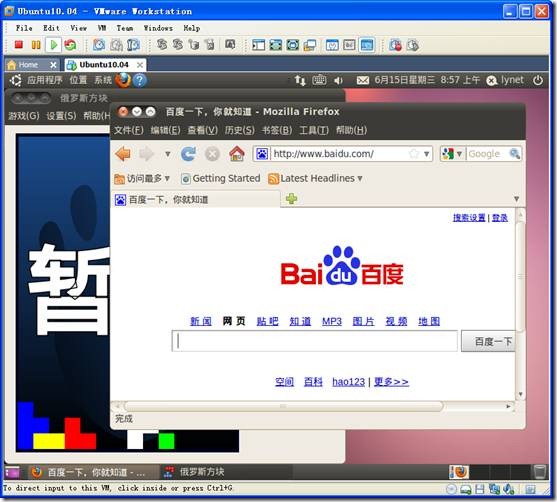Expand the 访问最多 bookmarks folder
This screenshot has width=557, height=502.
[x=142, y=178]
